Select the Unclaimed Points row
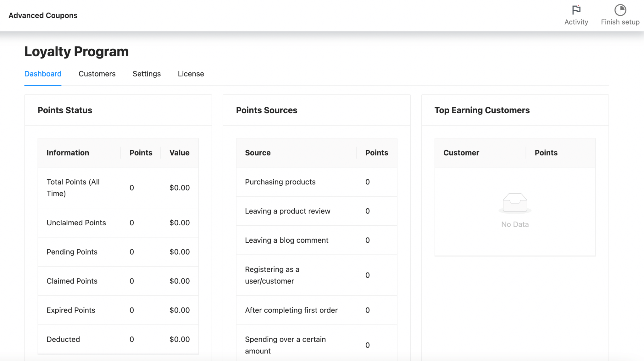Viewport: 644px width, 361px height. [76, 223]
